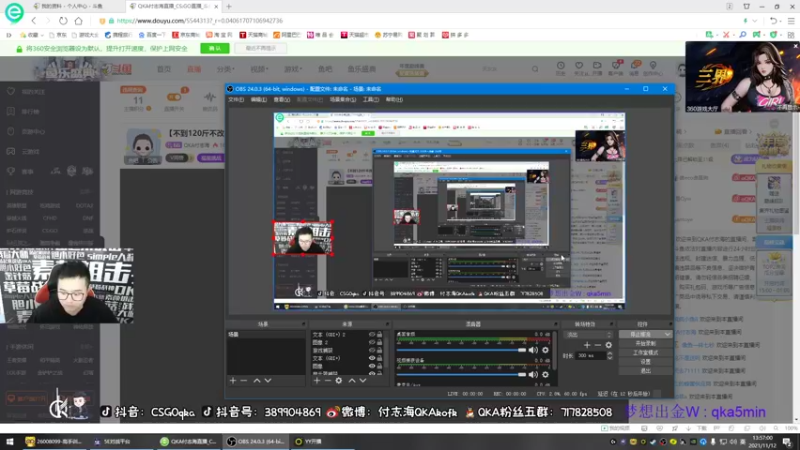Viewport: 800px width, 450px height.
Task: Click blue magnifier extension icon in browser toolbar
Action: click(x=743, y=35)
